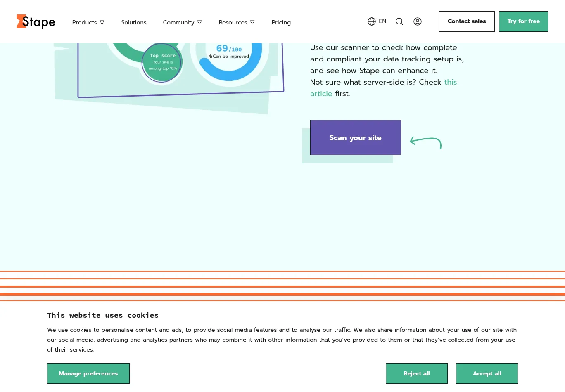Viewport: 565px width, 392px height.
Task: Open the search icon in header
Action: pyautogui.click(x=399, y=21)
